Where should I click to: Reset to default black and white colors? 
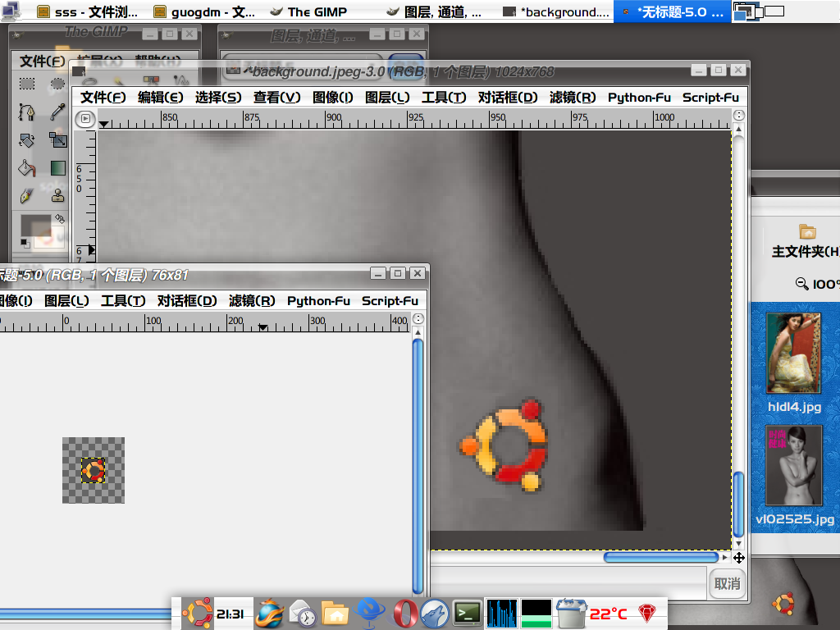tap(25, 244)
